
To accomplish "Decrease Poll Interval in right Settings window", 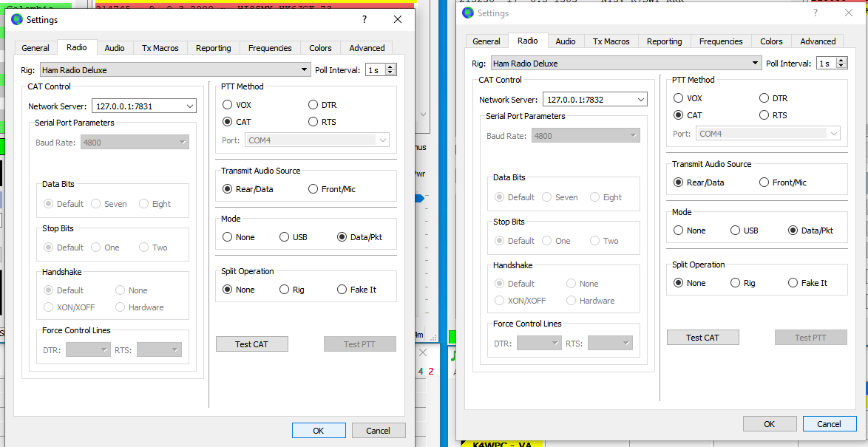I will point(842,66).
